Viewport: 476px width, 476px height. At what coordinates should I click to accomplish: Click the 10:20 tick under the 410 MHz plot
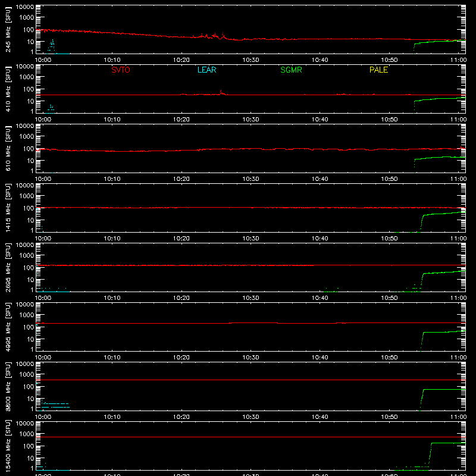pos(181,120)
